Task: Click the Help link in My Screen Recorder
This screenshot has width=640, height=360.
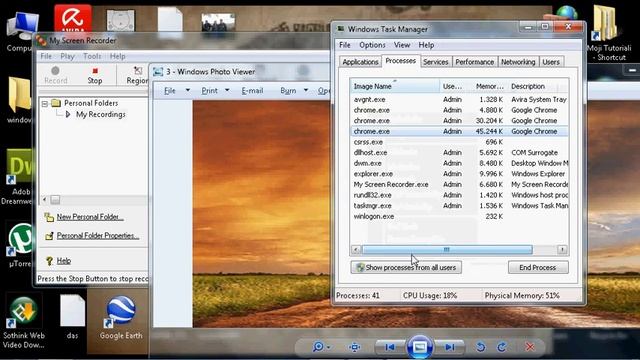Action: pos(64,261)
